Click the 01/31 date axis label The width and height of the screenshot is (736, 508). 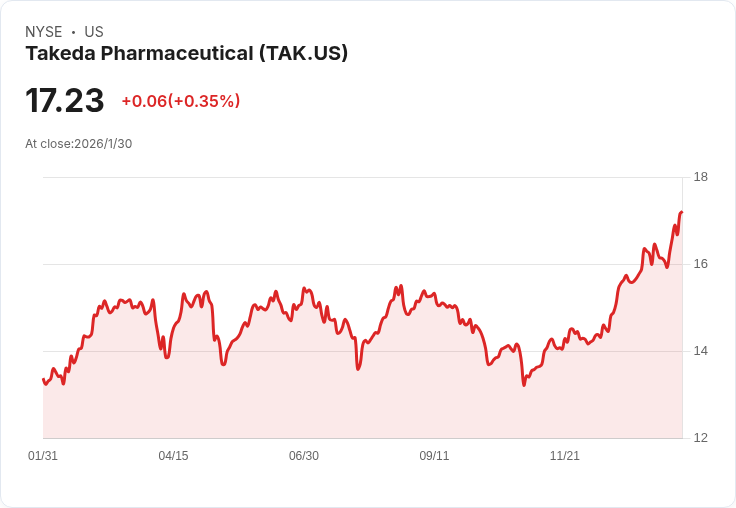point(43,455)
